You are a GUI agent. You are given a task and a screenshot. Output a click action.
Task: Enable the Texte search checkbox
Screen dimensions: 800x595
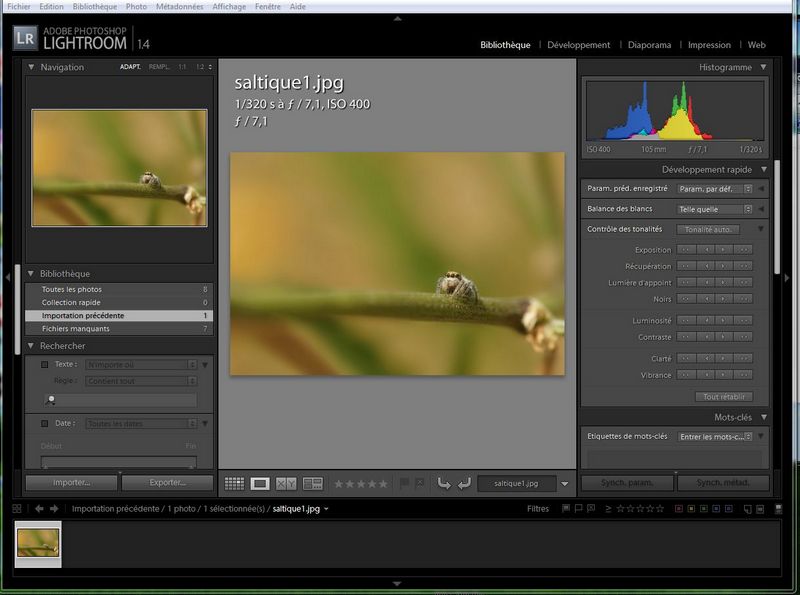click(x=44, y=365)
